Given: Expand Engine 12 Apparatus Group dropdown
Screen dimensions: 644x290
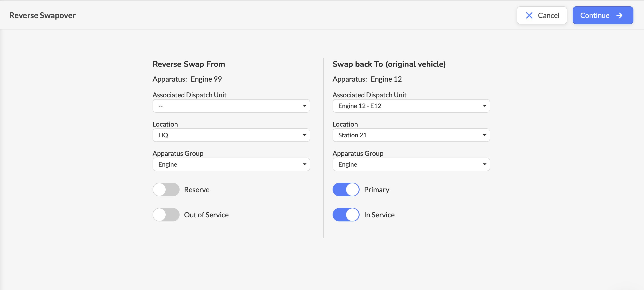Looking at the screenshot, I should pos(411,164).
